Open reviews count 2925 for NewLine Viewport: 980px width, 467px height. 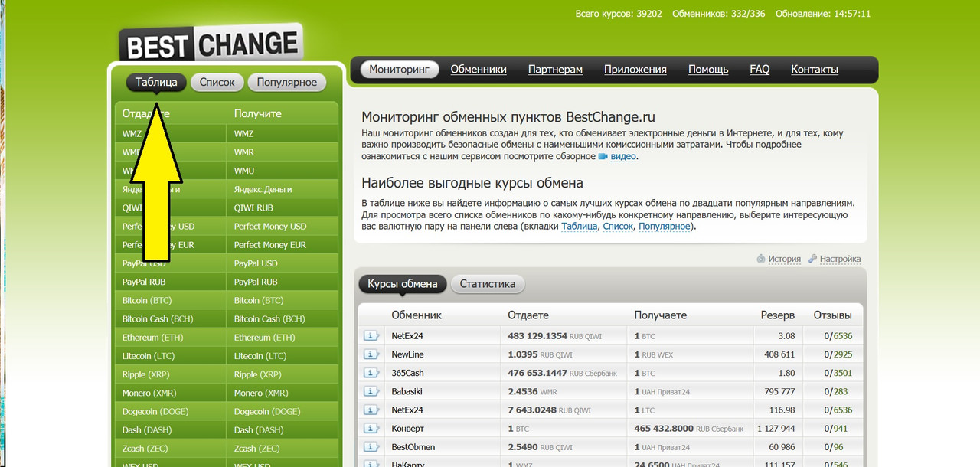click(x=843, y=354)
